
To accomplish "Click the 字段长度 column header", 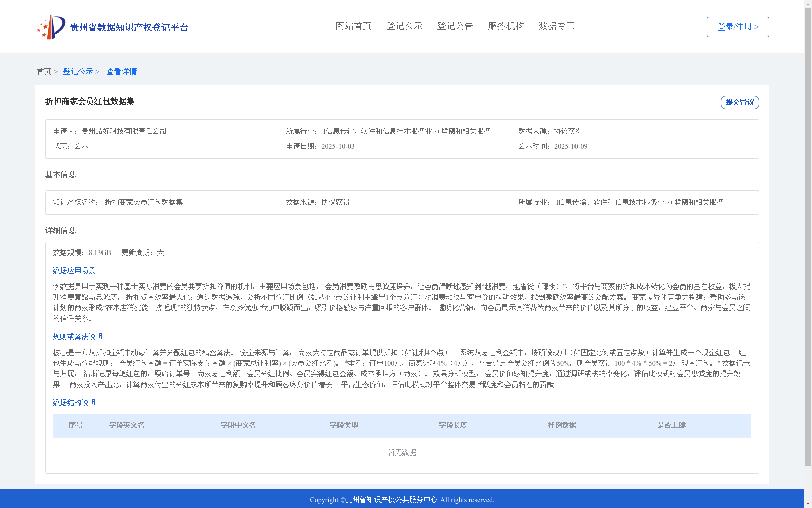I will (x=453, y=425).
